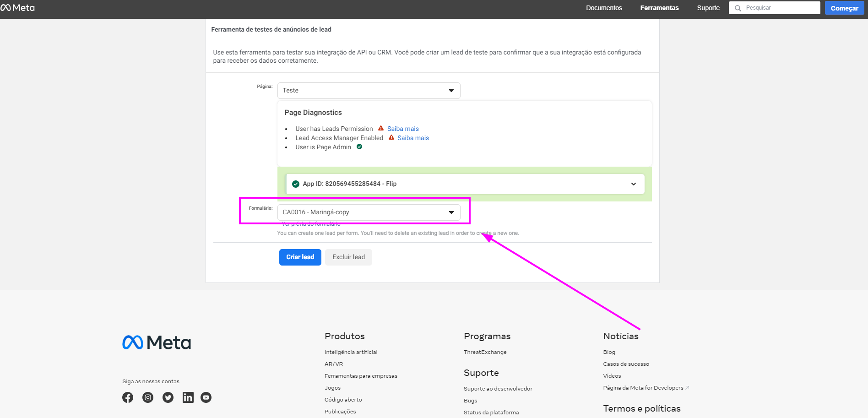Open the LinkedIn social icon

[x=188, y=397]
